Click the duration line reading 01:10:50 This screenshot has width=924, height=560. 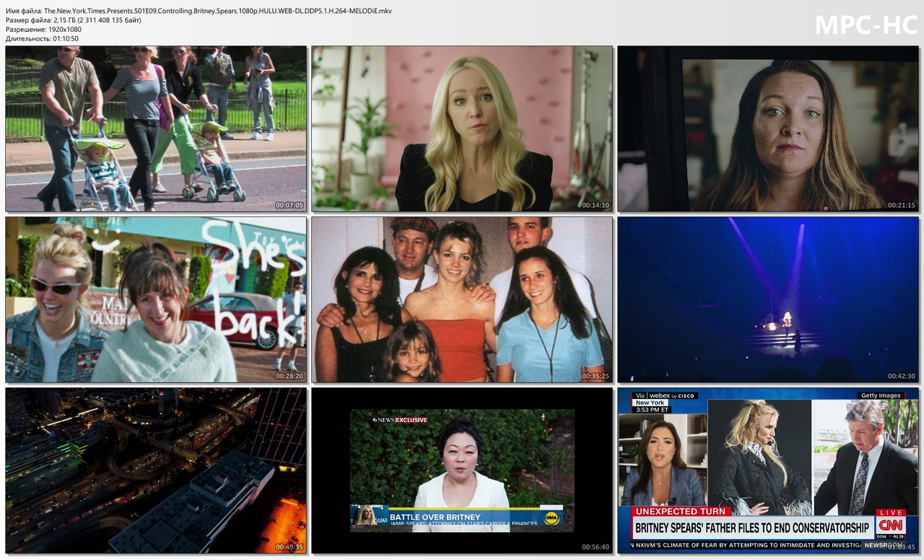pyautogui.click(x=42, y=39)
